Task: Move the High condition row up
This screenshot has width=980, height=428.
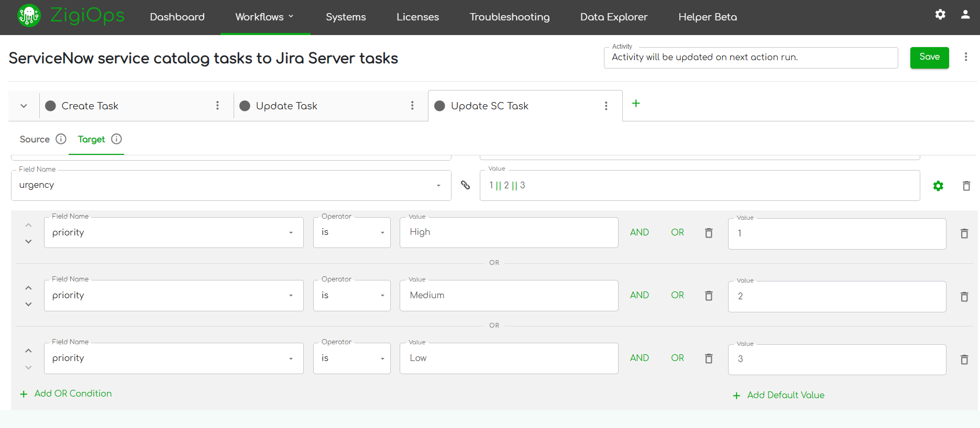Action: 28,225
